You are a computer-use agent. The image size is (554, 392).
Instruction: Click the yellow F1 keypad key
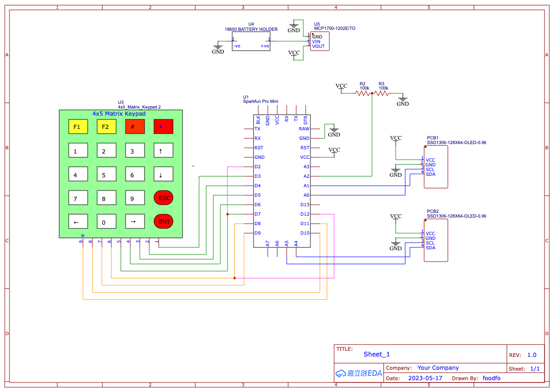coord(78,127)
